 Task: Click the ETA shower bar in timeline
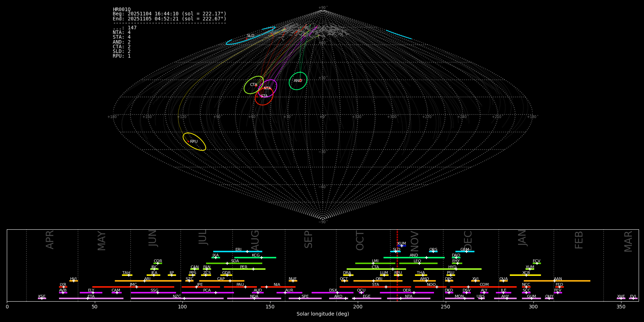pyautogui.click(x=91, y=298)
